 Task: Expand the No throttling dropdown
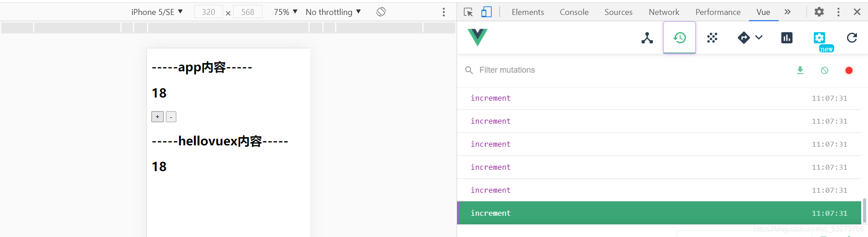[x=333, y=12]
